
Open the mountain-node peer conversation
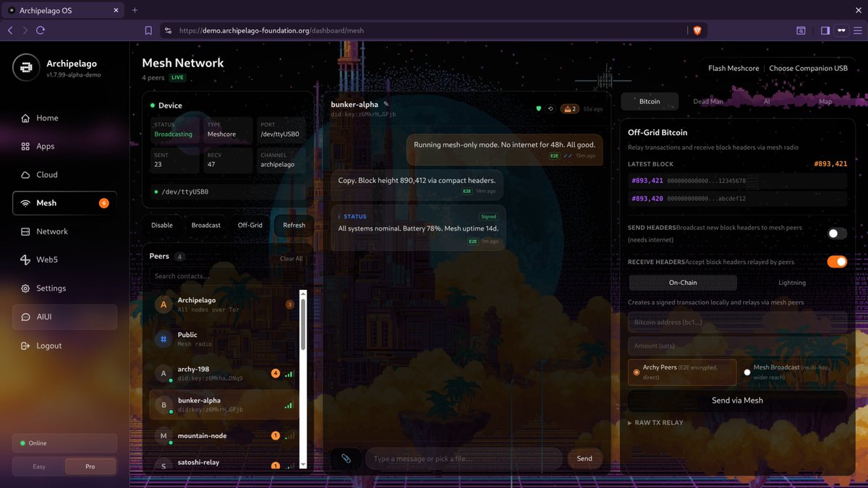point(224,435)
